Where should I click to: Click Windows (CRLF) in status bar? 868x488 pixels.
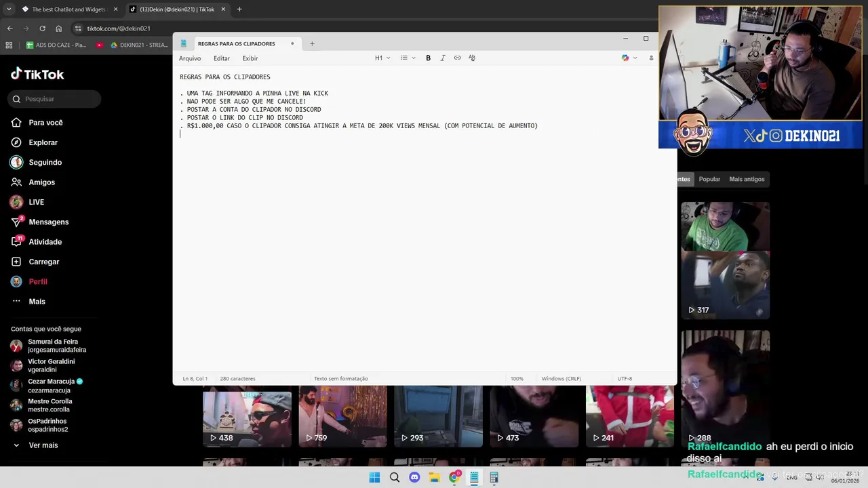point(561,379)
